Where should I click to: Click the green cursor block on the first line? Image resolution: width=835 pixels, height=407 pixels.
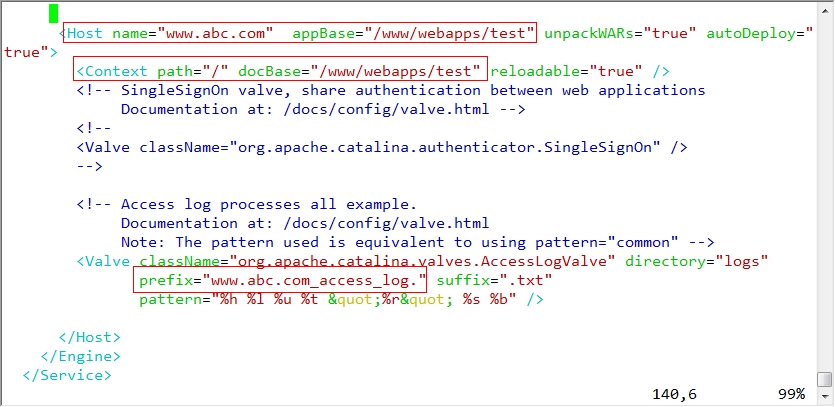point(53,14)
